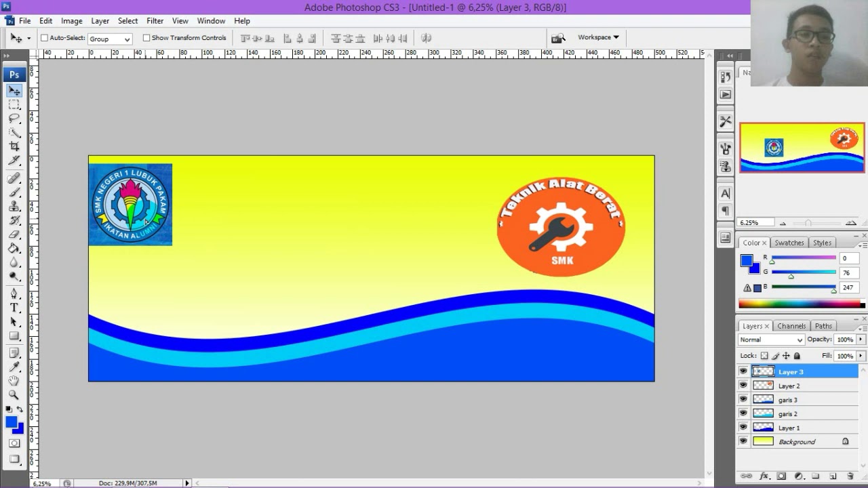Hide the garis 3 layer eye icon
This screenshot has width=868, height=488.
pos(743,399)
